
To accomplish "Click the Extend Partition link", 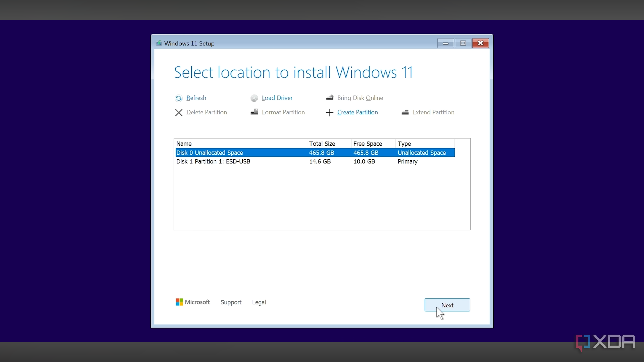I will [433, 112].
